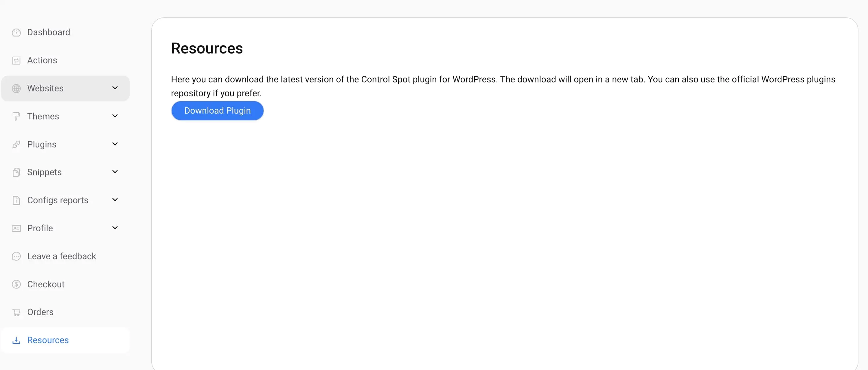Click the Plugins plug icon

(x=16, y=144)
